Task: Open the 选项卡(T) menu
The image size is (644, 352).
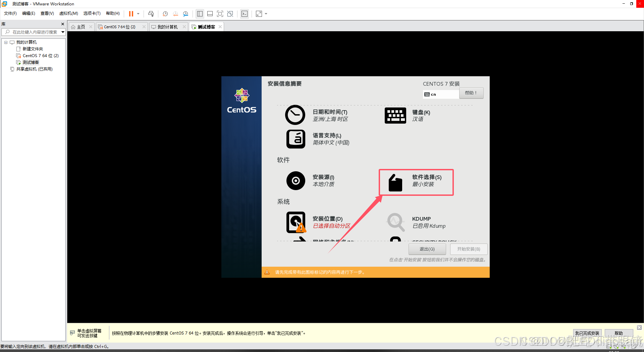Action: click(92, 13)
